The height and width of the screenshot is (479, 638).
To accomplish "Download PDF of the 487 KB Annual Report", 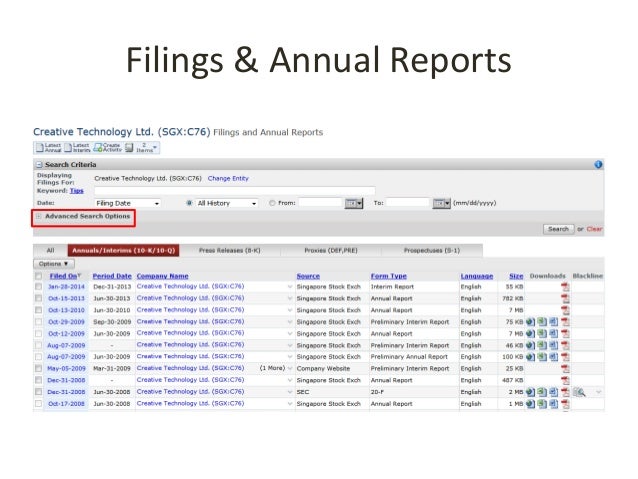I will [565, 381].
